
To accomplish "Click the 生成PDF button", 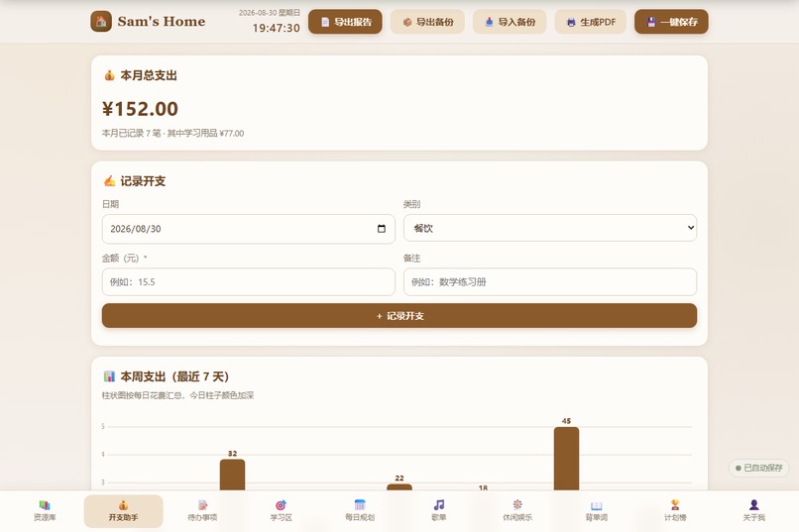I will pos(591,22).
